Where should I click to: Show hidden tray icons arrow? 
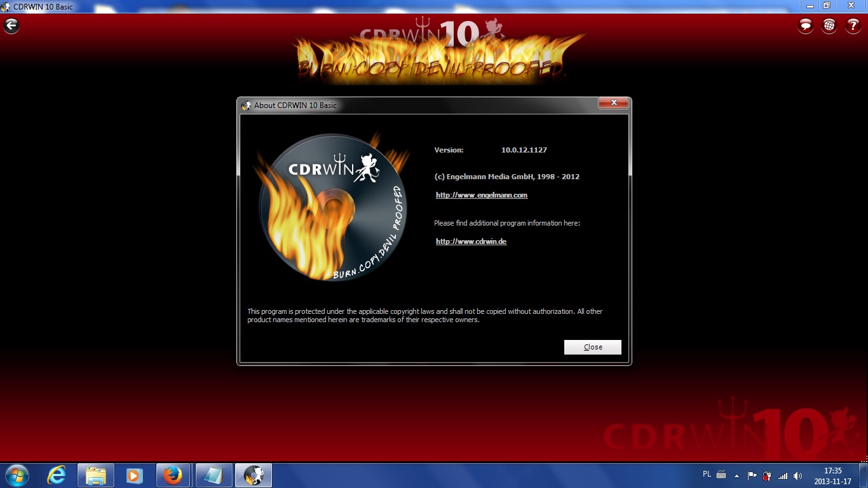pos(736,475)
